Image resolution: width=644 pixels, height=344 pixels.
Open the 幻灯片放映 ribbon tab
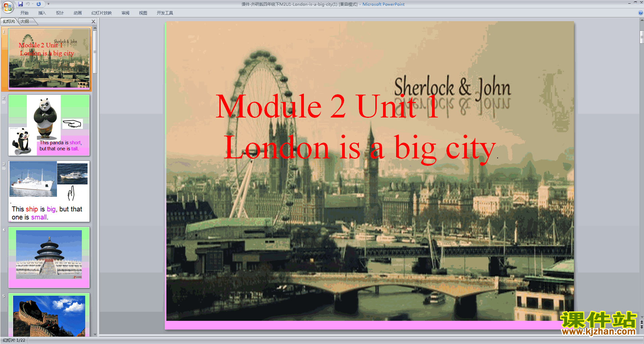pyautogui.click(x=102, y=13)
